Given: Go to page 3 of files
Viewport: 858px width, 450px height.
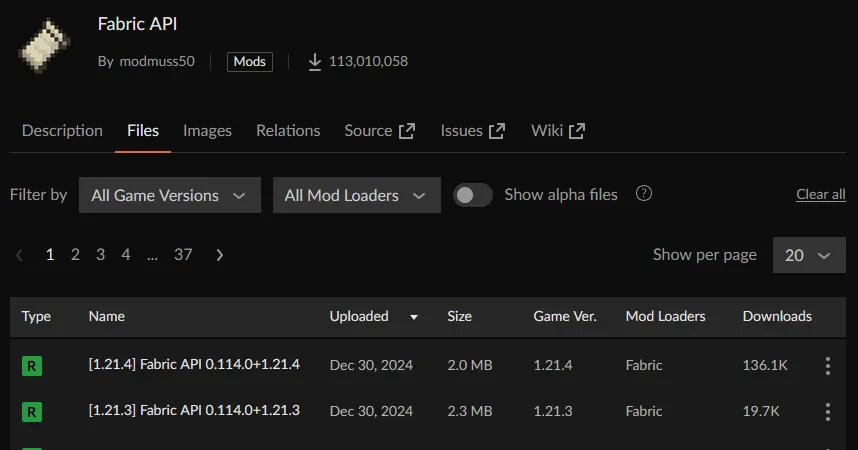Looking at the screenshot, I should (101, 255).
